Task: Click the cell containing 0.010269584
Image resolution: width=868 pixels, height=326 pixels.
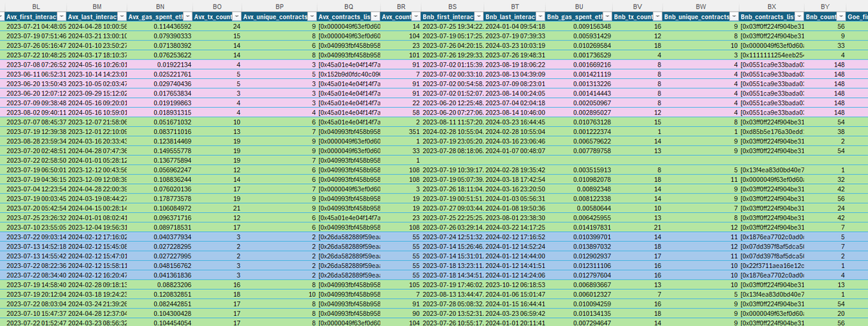Action: 579,44
